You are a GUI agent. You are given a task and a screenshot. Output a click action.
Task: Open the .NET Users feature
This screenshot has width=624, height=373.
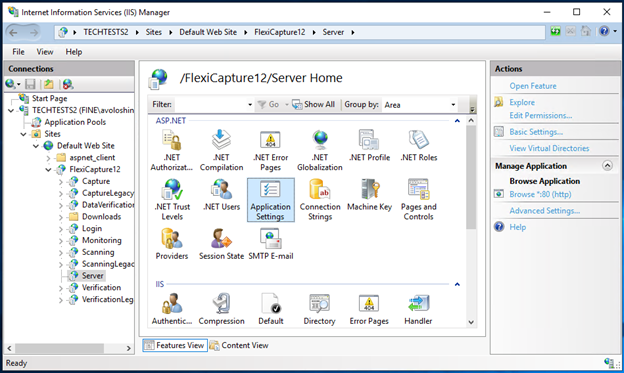click(221, 195)
